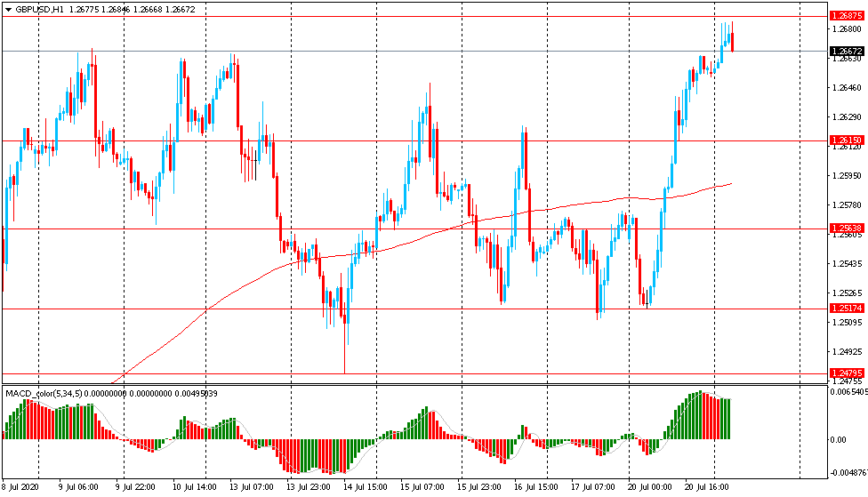Screen dimensions: 868x497
Task: Click the 9 Jul 06:00 time label
Action: [x=78, y=487]
